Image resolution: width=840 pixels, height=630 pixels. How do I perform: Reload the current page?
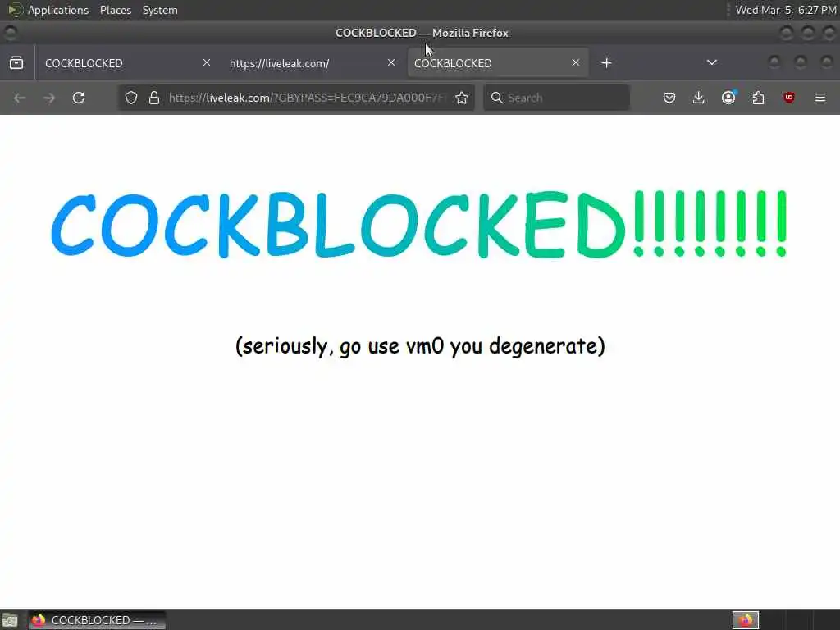79,98
